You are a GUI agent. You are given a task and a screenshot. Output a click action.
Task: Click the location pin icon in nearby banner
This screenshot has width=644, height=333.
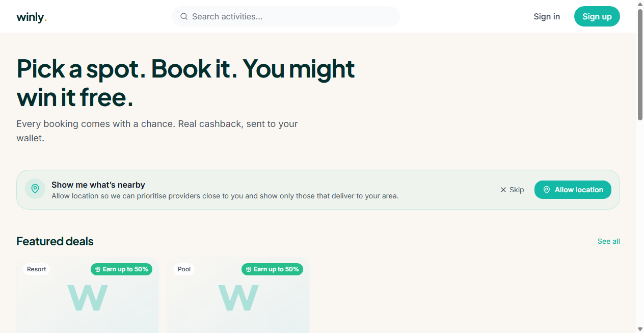pos(35,189)
